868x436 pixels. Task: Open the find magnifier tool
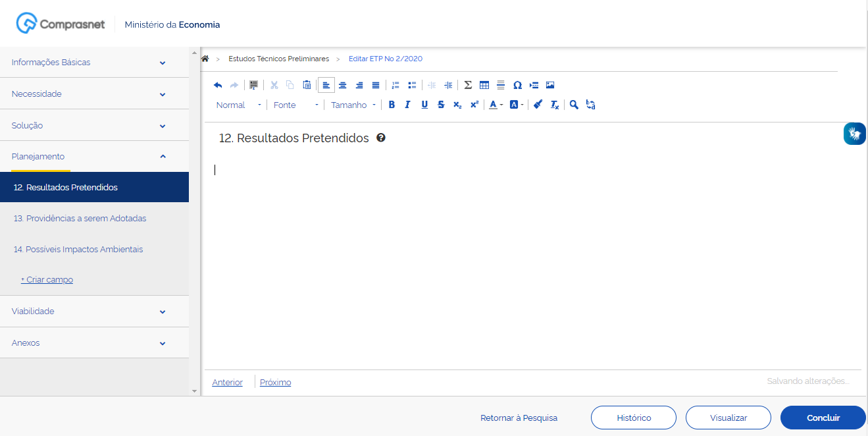574,105
